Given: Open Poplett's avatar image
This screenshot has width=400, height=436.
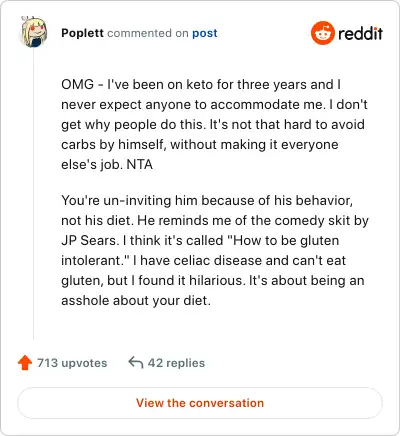Looking at the screenshot, I should point(34,32).
